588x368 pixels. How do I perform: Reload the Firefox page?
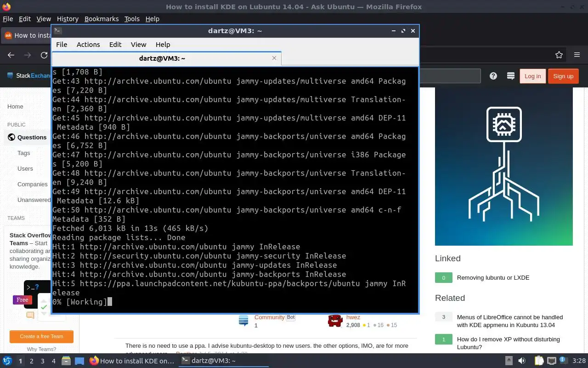(44, 55)
